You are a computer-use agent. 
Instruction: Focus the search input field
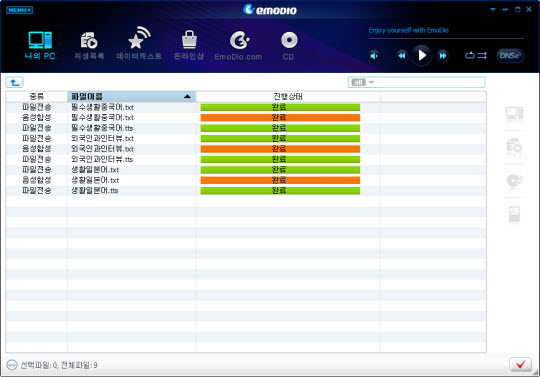pyautogui.click(x=430, y=82)
